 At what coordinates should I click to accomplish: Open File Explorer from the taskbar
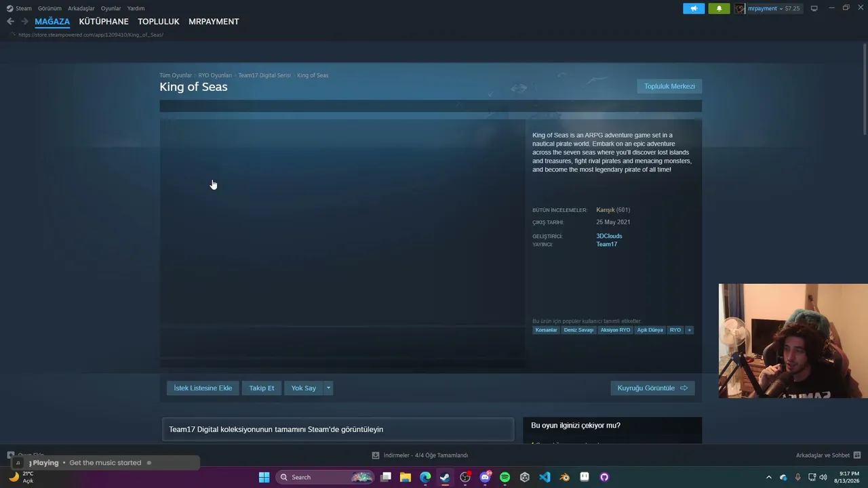point(406,477)
